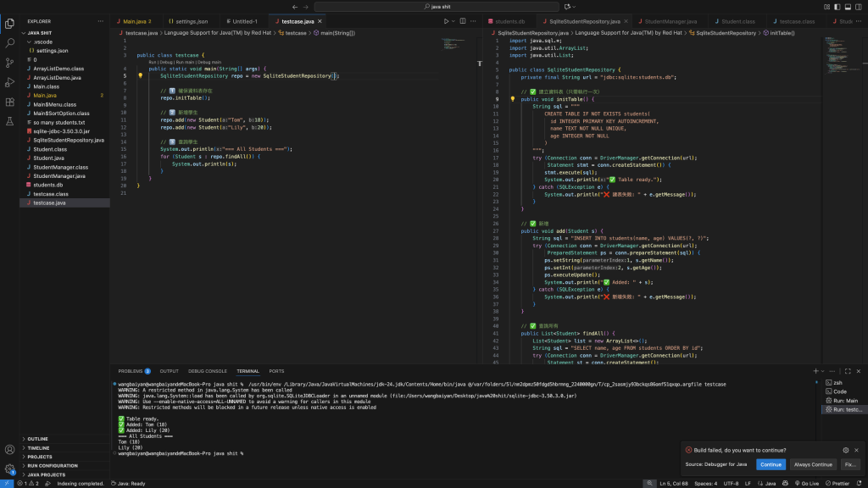Image resolution: width=868 pixels, height=488 pixels.
Task: Open the remote window indicator in status bar
Action: click(6, 483)
